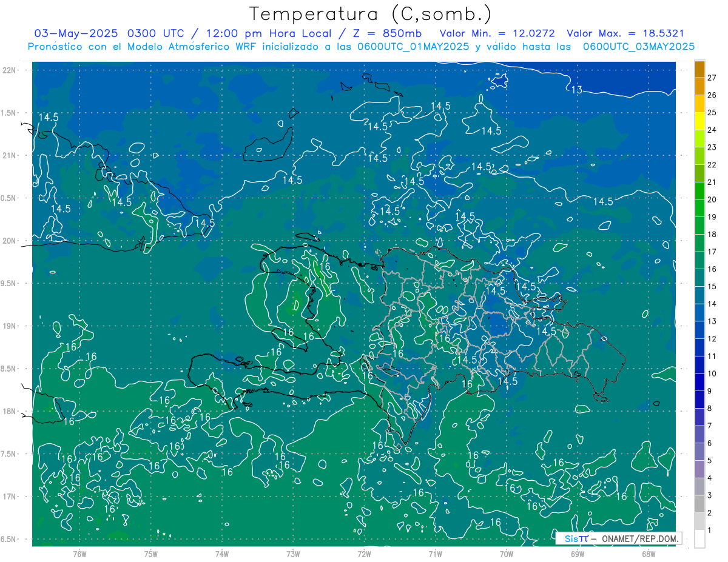This screenshot has height=562, width=728.
Task: Click the 16 value on the color scale
Action: (x=712, y=269)
